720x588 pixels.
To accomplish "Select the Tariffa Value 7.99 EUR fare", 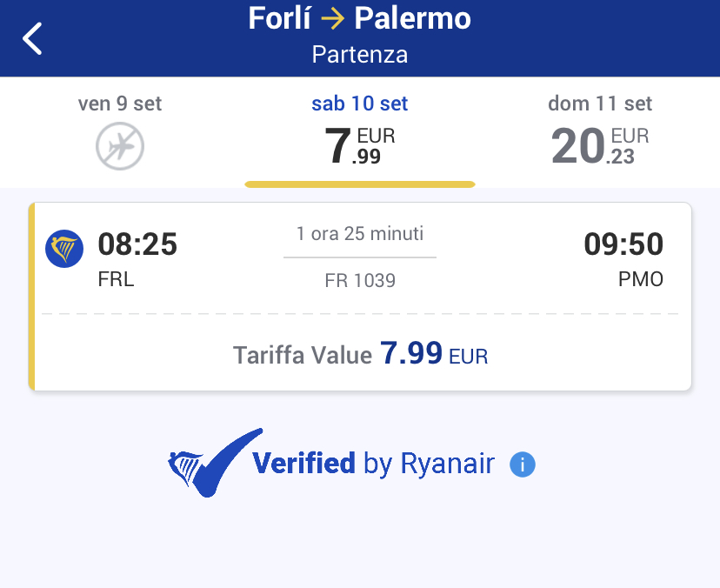I will [360, 355].
